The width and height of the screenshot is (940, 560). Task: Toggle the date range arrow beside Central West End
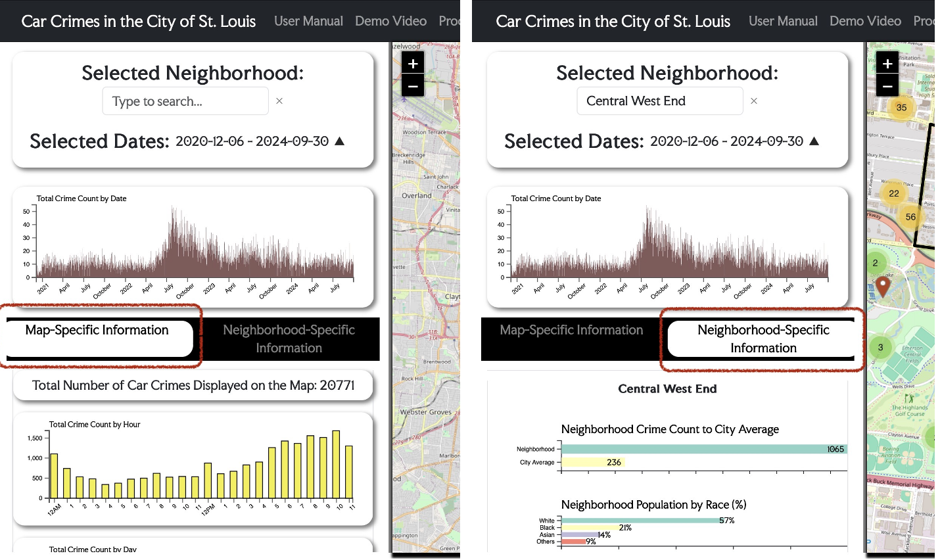pos(814,141)
